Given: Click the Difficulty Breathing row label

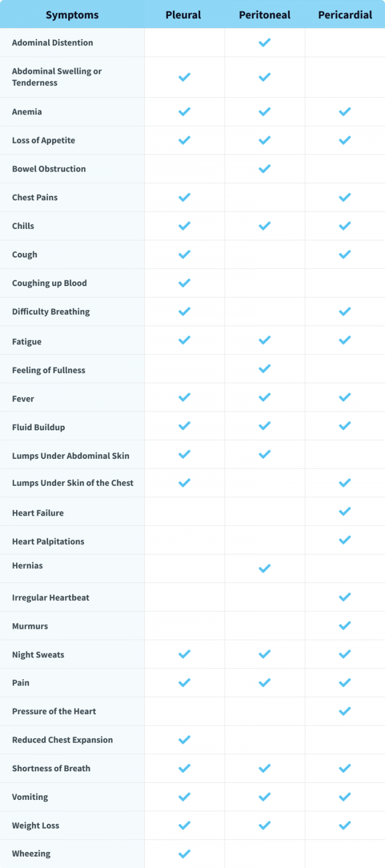Looking at the screenshot, I should (51, 312).
